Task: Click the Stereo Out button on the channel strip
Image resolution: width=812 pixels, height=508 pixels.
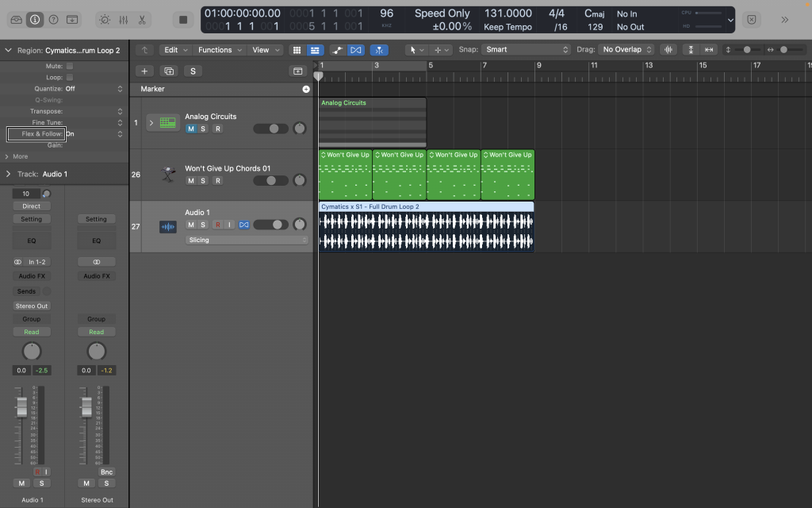Action: pyautogui.click(x=31, y=306)
